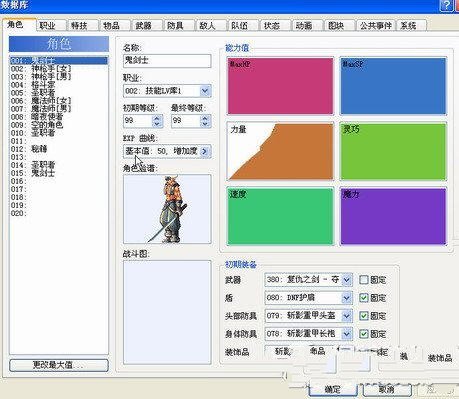The width and height of the screenshot is (459, 399).
Task: Click the help question mark icon
Action: point(447,5)
